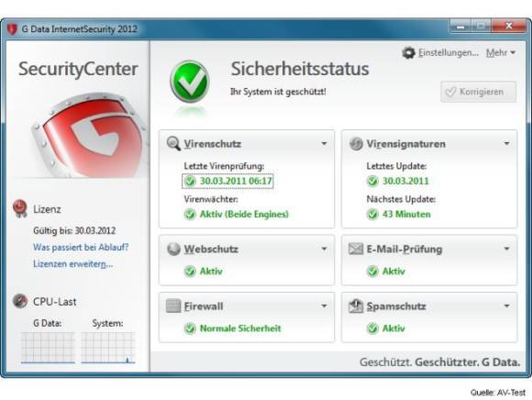Viewport: 532px width, 400px height.
Task: Click the G Data shield icon in title bar
Action: click(12, 28)
